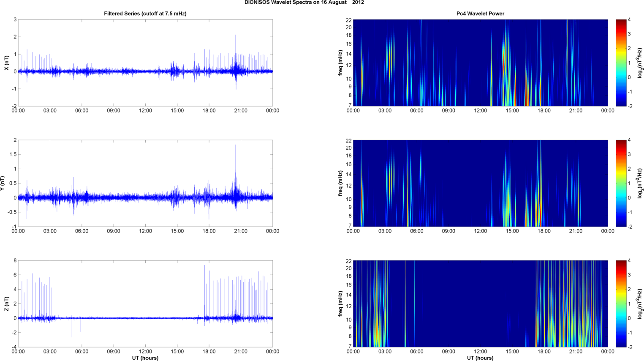
Task: Click the X component filtered time series plot
Action: (x=145, y=63)
